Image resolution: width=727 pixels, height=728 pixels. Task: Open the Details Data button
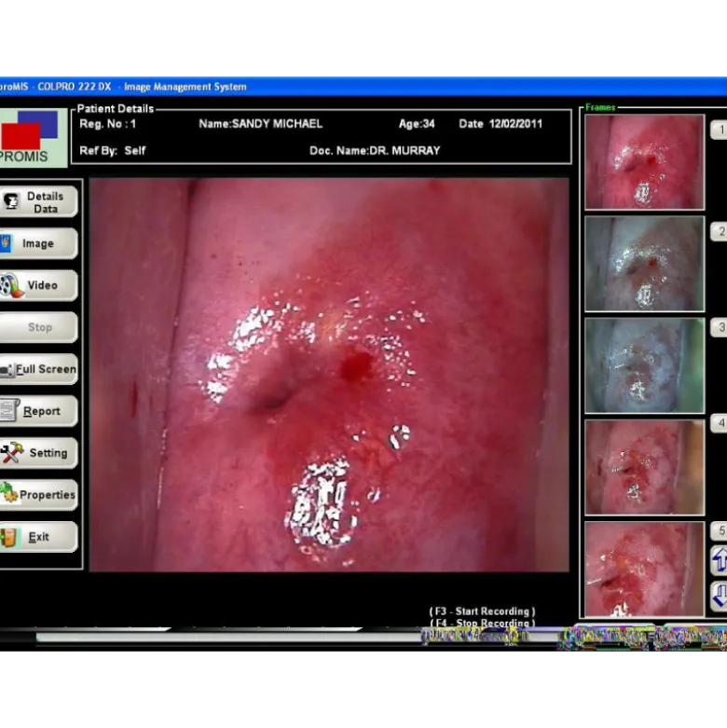point(38,202)
